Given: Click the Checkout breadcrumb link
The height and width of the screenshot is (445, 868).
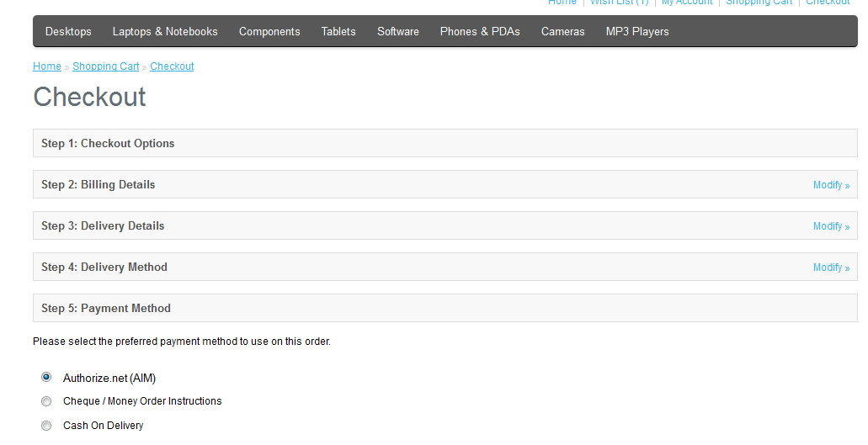Looking at the screenshot, I should (x=172, y=66).
